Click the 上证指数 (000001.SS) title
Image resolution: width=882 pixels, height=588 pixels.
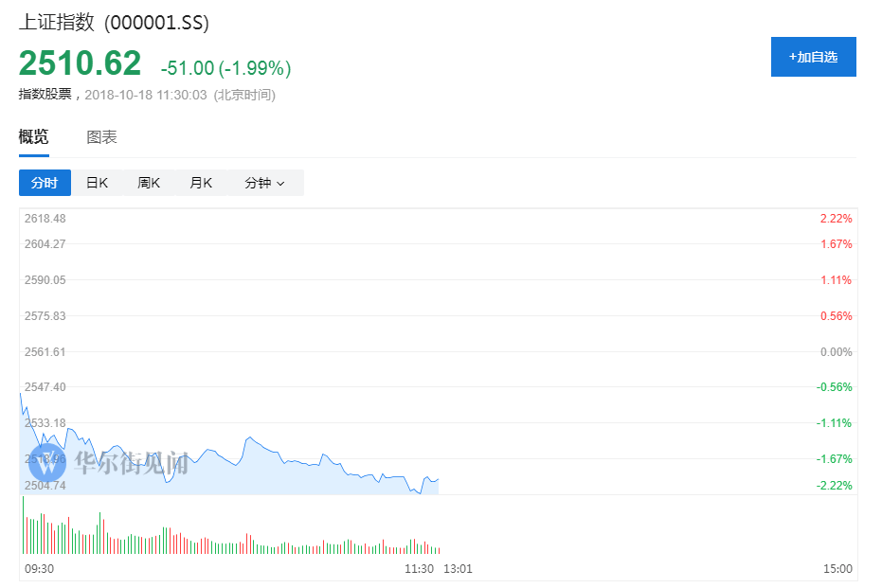(114, 23)
